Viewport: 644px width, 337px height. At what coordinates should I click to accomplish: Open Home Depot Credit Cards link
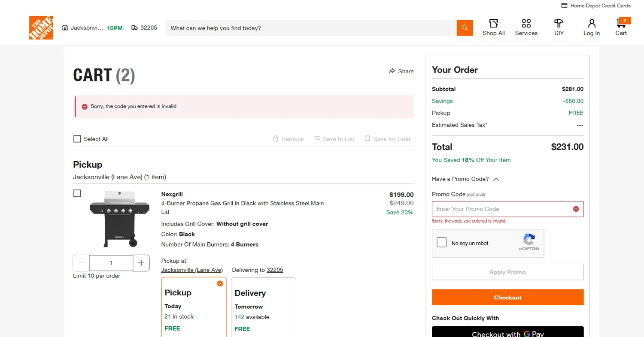point(596,6)
